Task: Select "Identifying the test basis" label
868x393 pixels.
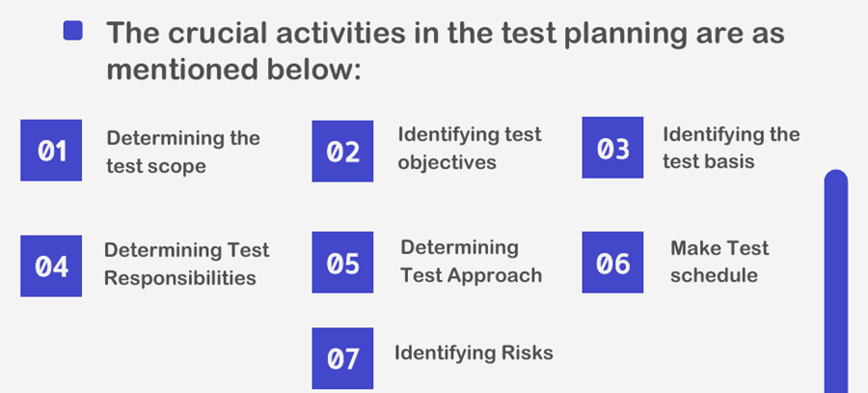Action: tap(731, 148)
